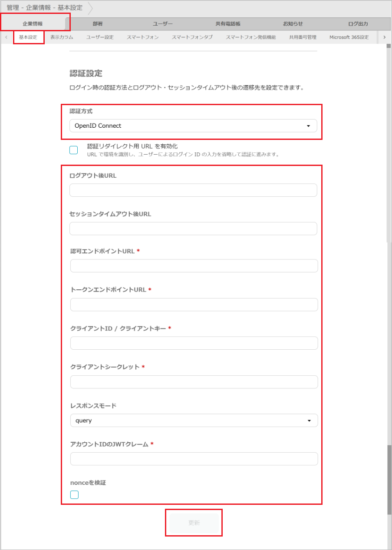Click inside the ログアウト後URL field
Screen dimensions: 392x550
[x=194, y=190]
